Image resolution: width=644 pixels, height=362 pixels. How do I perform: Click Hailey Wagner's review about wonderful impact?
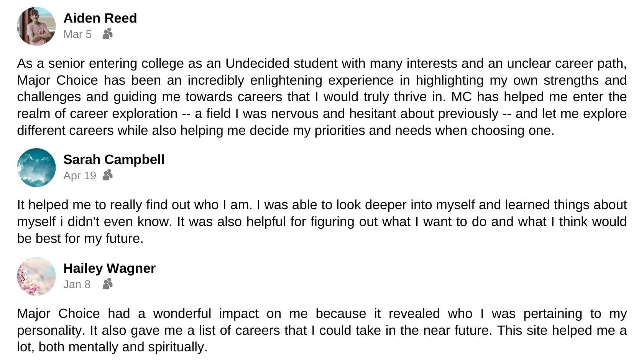322,330
